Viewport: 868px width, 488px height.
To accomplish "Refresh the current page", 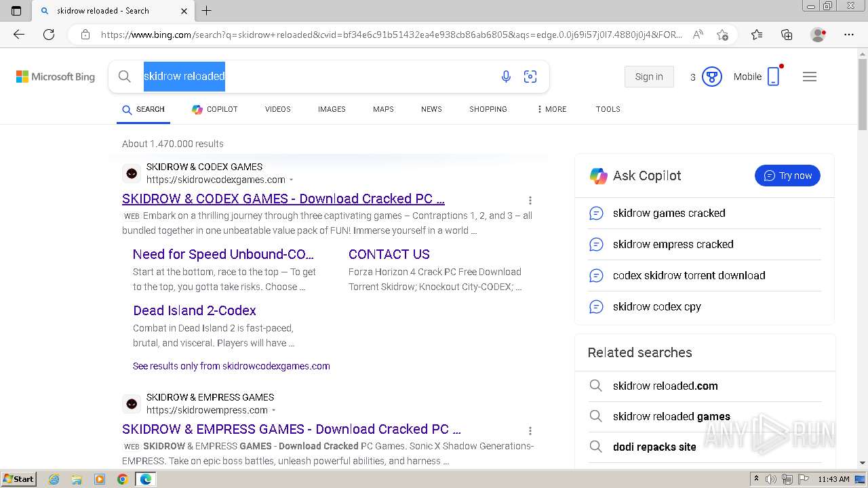I will pyautogui.click(x=49, y=35).
